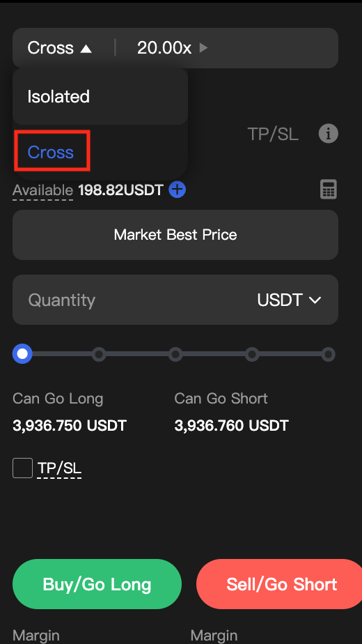The height and width of the screenshot is (644, 362).
Task: Open the Cross margin mode dropdown
Action: (59, 48)
